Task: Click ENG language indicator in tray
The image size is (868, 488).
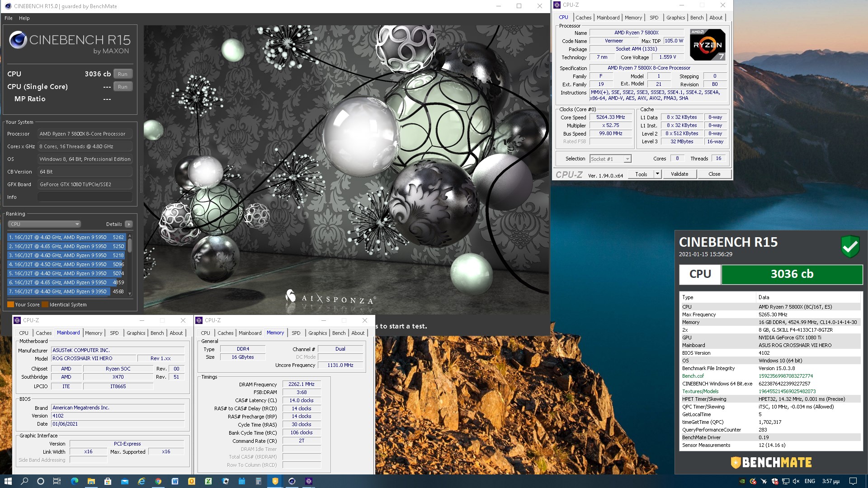Action: [x=810, y=481]
